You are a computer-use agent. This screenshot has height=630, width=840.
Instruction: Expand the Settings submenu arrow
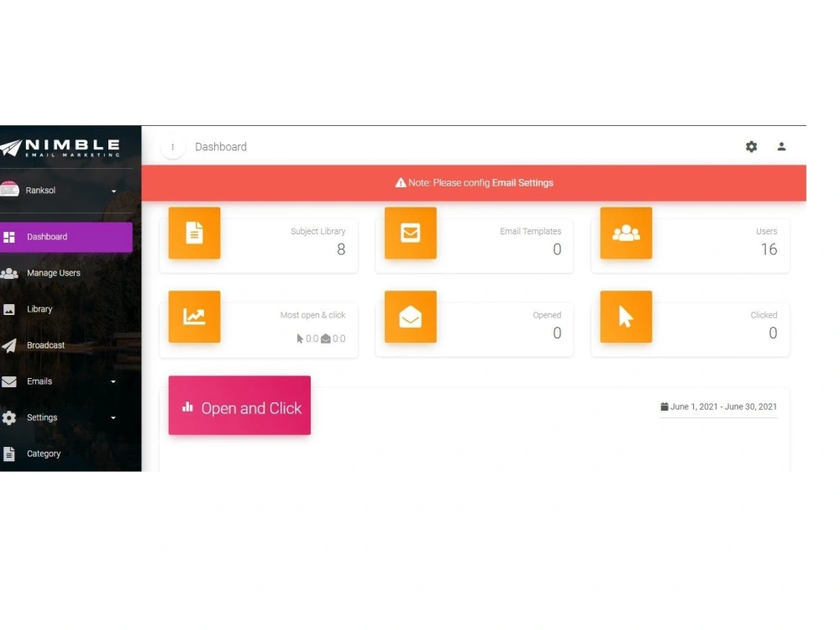(x=113, y=417)
